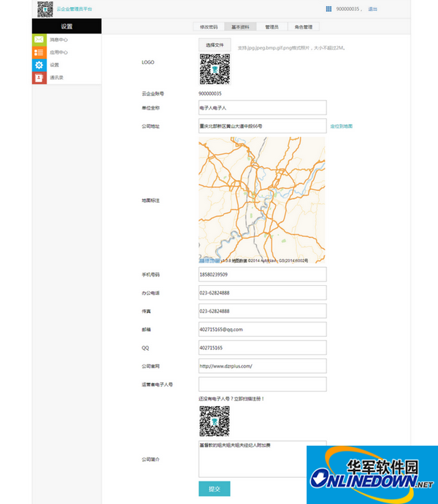
Task: Click the 云企业账号 value 900000035
Action: 210,93
